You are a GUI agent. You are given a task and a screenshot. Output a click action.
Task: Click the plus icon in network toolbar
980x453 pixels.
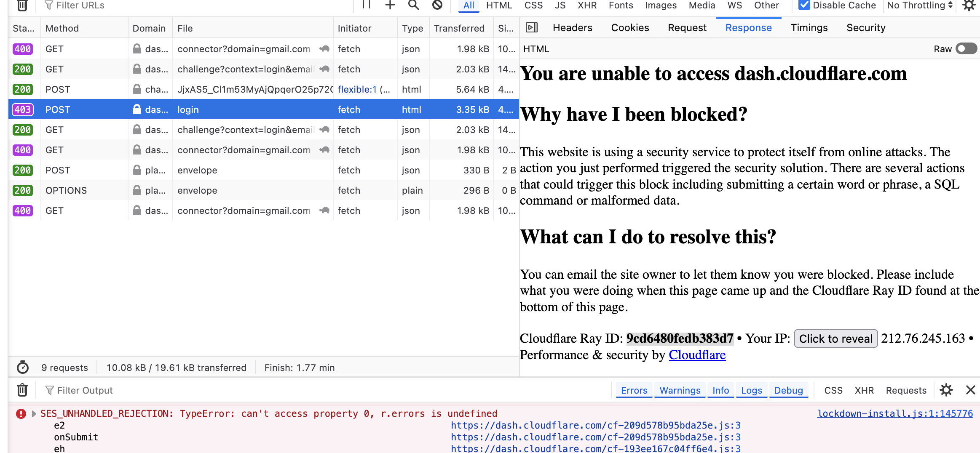[x=390, y=5]
